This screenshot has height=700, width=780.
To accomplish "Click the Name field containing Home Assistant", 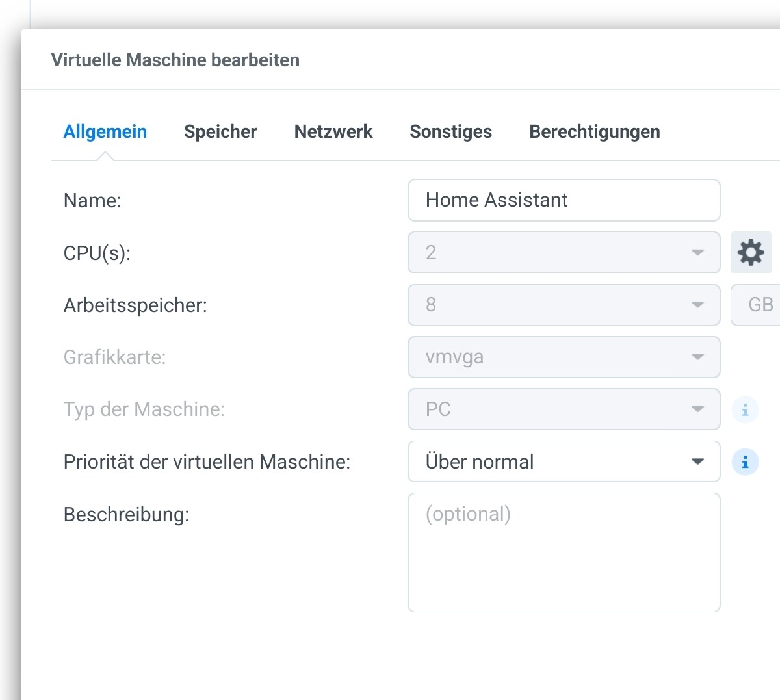I will pyautogui.click(x=563, y=200).
